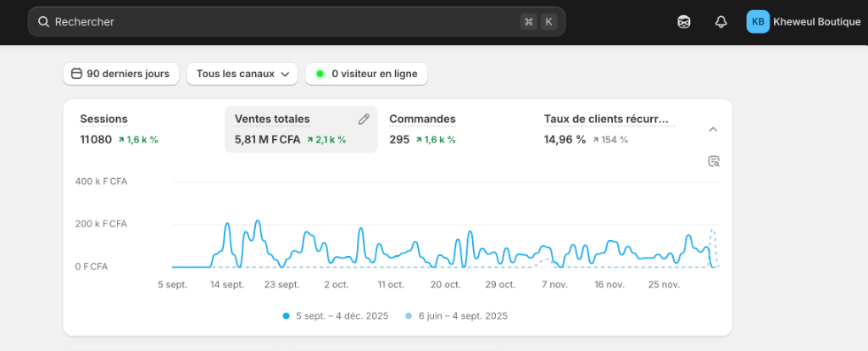Click the light blue 6 juin legend dot
This screenshot has width=868, height=351.
[x=409, y=316]
